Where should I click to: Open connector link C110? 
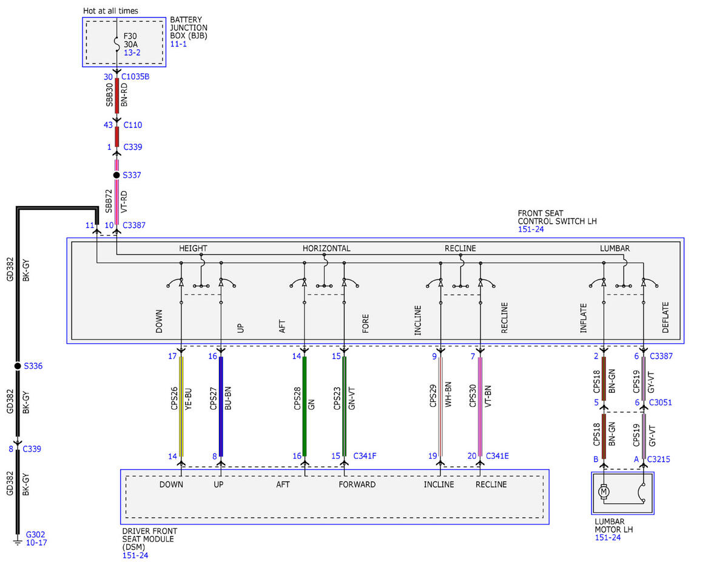click(x=132, y=125)
